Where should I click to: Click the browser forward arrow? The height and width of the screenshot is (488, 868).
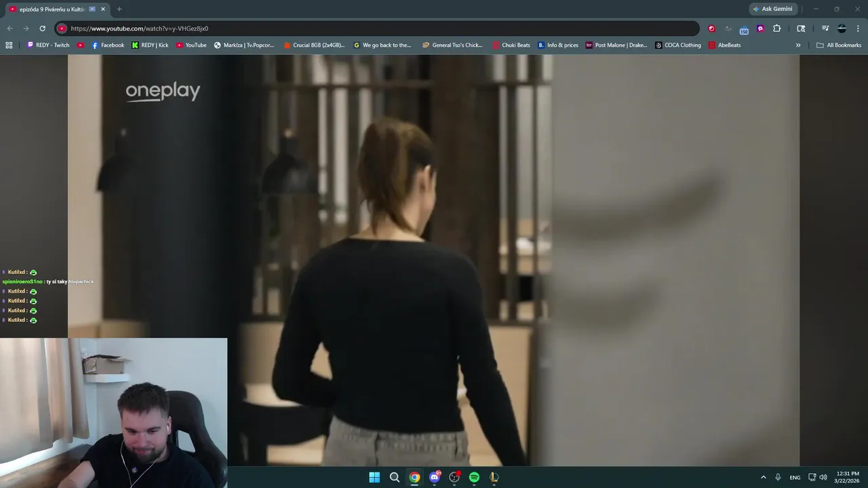[x=26, y=28]
